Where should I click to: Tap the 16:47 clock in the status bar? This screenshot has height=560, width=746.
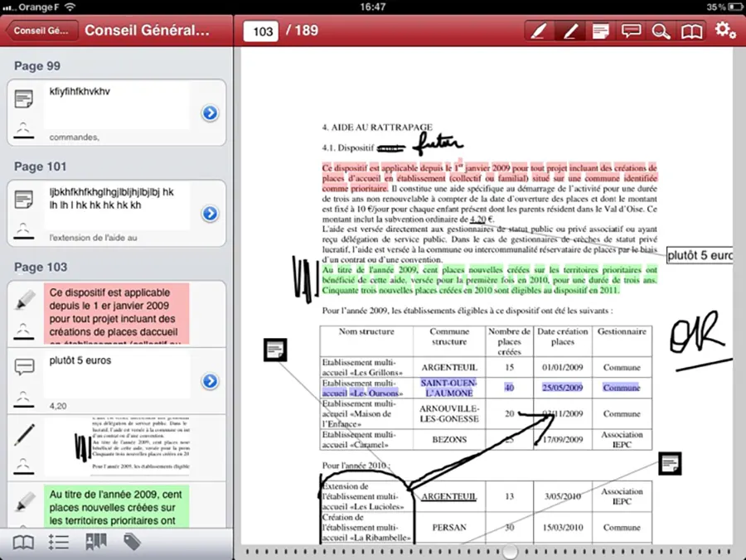(x=372, y=7)
